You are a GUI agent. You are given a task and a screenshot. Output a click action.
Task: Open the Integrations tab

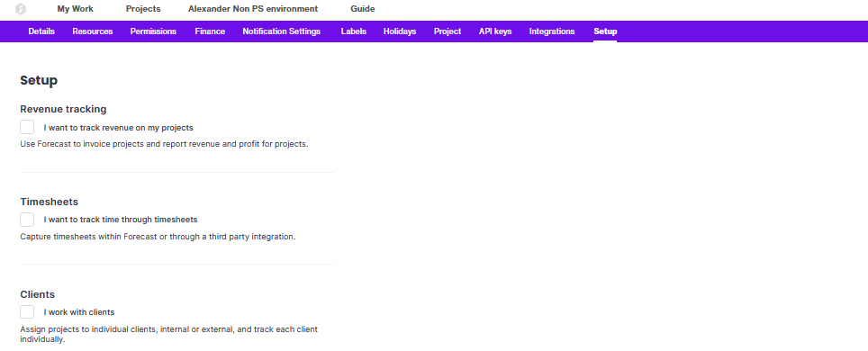click(x=552, y=31)
